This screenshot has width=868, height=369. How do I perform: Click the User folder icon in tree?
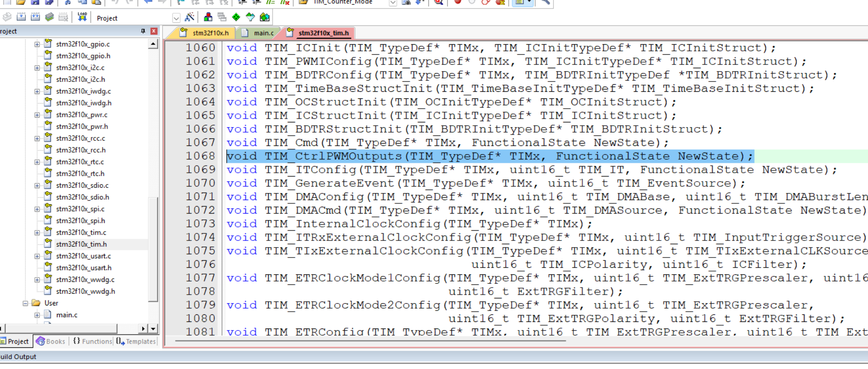(36, 303)
